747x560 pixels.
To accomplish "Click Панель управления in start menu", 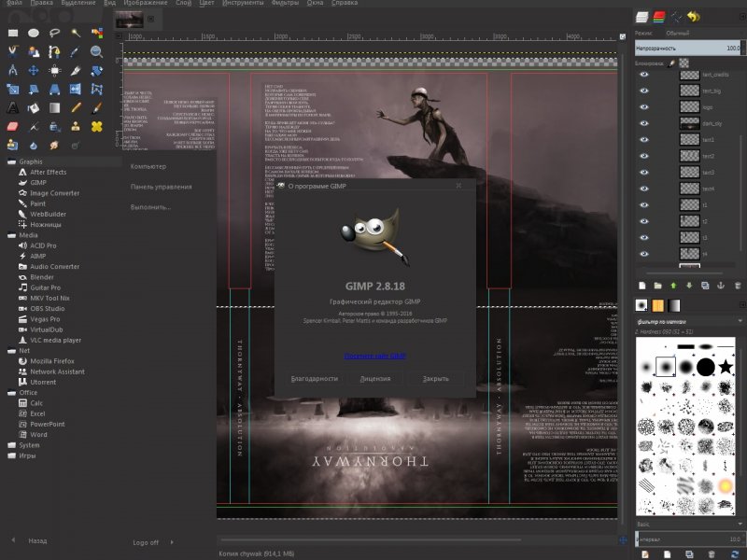I will pos(161,187).
